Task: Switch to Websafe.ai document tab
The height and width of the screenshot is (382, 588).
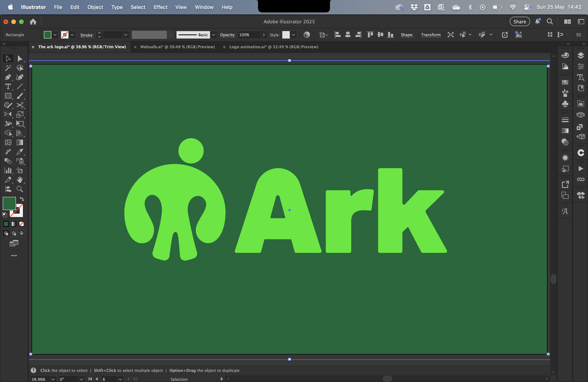Action: 177,47
